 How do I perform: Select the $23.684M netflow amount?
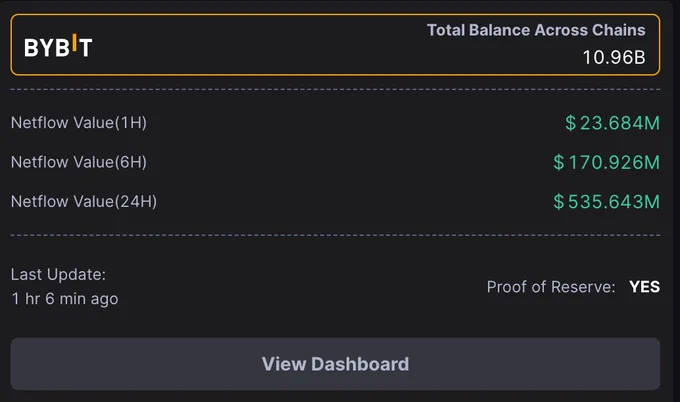[612, 123]
